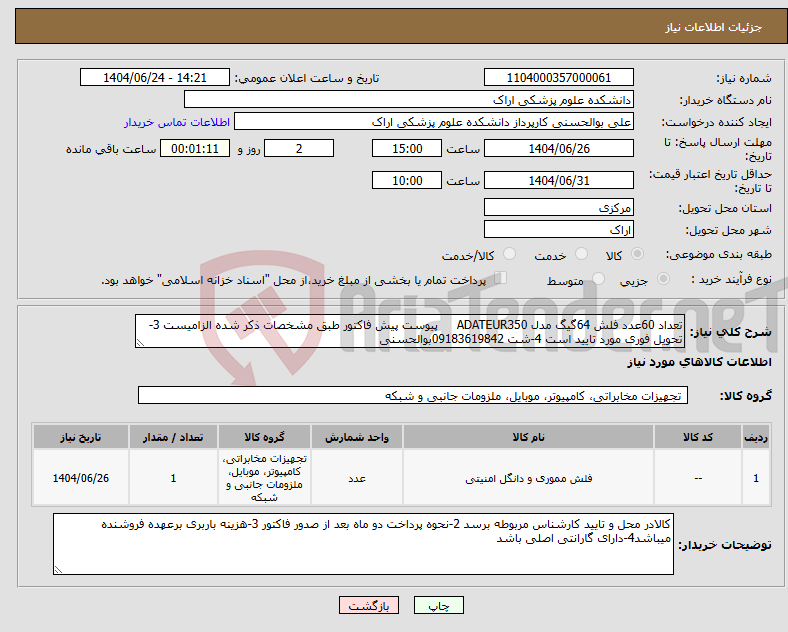Select the خدمت radio button
Image resolution: width=788 pixels, height=632 pixels.
coord(581,254)
